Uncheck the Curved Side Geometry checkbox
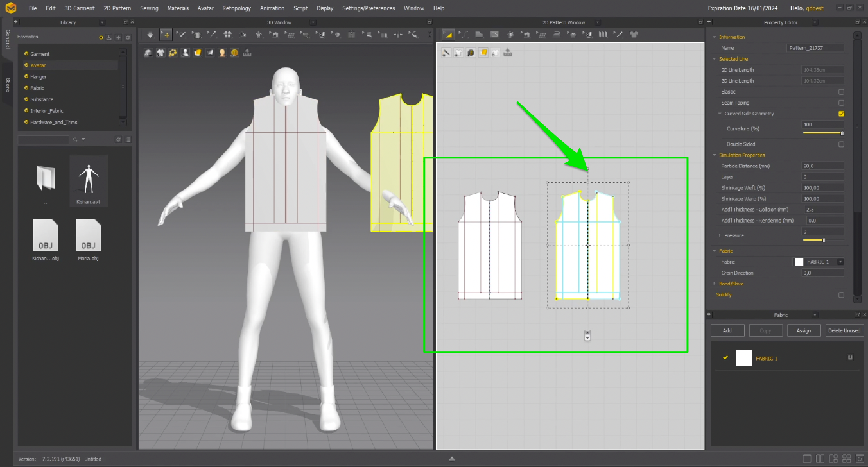The width and height of the screenshot is (868, 467). (841, 114)
